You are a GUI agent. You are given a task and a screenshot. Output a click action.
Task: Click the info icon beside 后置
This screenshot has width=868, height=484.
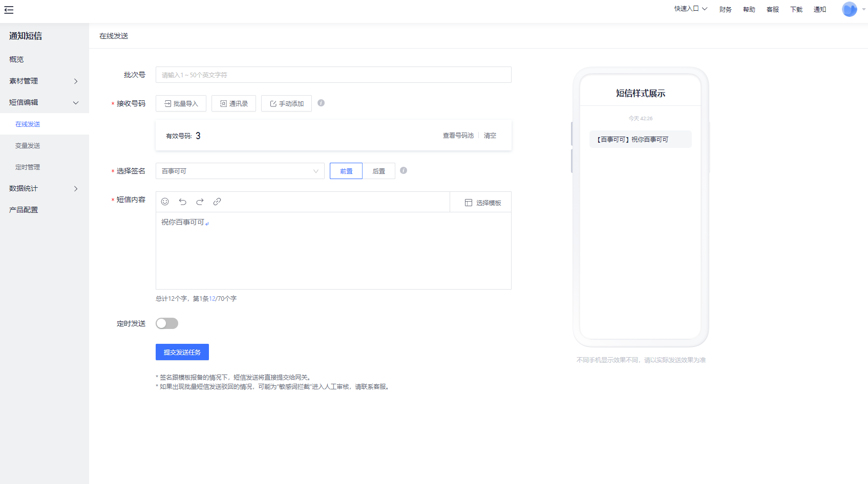click(404, 170)
